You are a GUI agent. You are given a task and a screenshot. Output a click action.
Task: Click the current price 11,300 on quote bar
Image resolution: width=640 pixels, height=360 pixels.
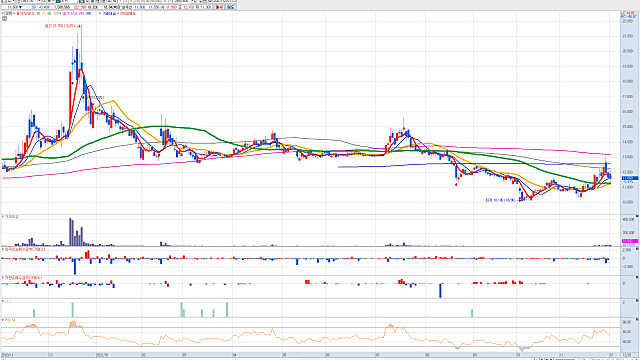(12, 7)
